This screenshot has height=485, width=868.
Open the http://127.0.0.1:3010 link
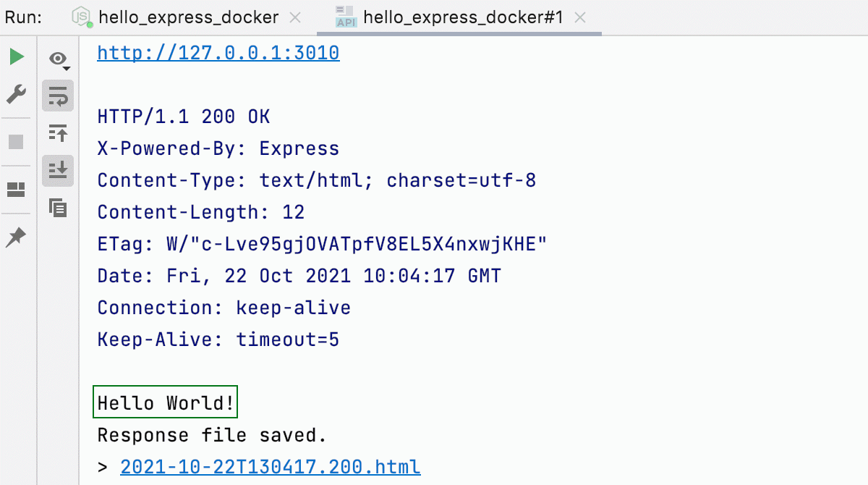(x=218, y=52)
